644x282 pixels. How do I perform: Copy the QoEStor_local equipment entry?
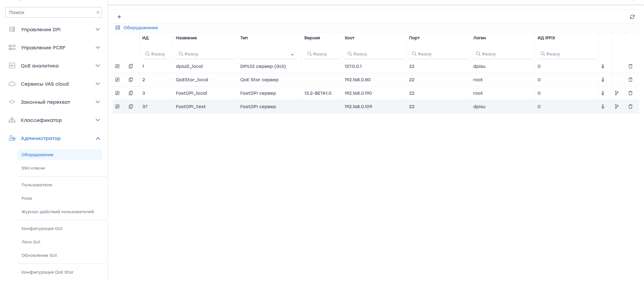pyautogui.click(x=131, y=80)
